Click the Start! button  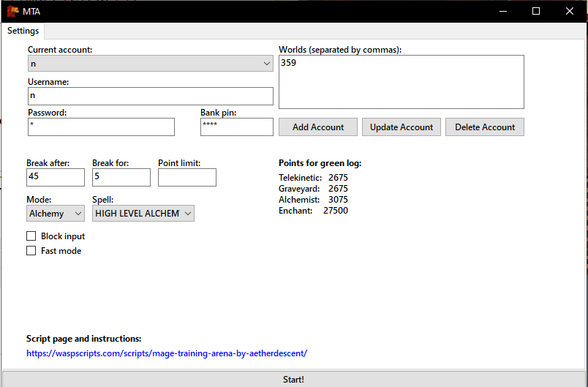point(293,379)
